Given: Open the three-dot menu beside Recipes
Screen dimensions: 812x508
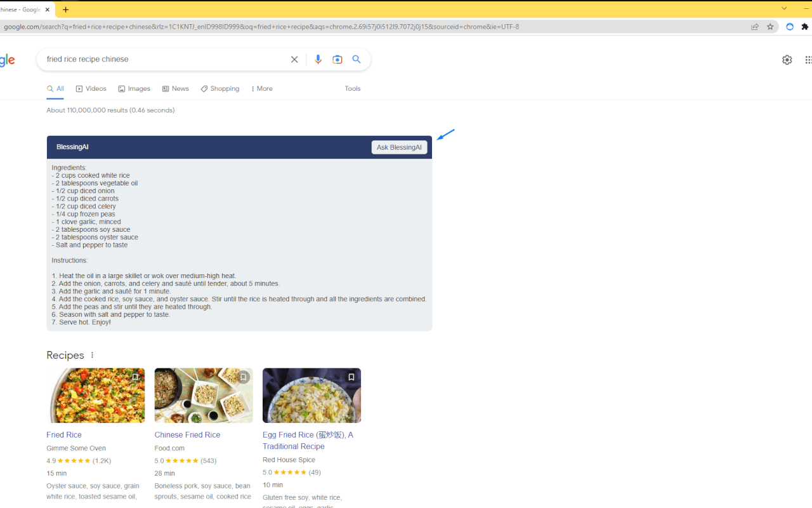Looking at the screenshot, I should pyautogui.click(x=92, y=354).
